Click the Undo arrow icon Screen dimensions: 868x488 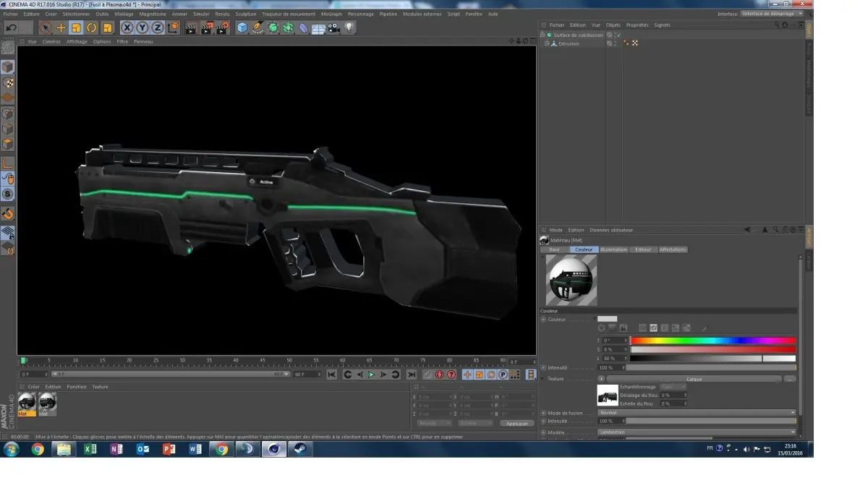(11, 27)
